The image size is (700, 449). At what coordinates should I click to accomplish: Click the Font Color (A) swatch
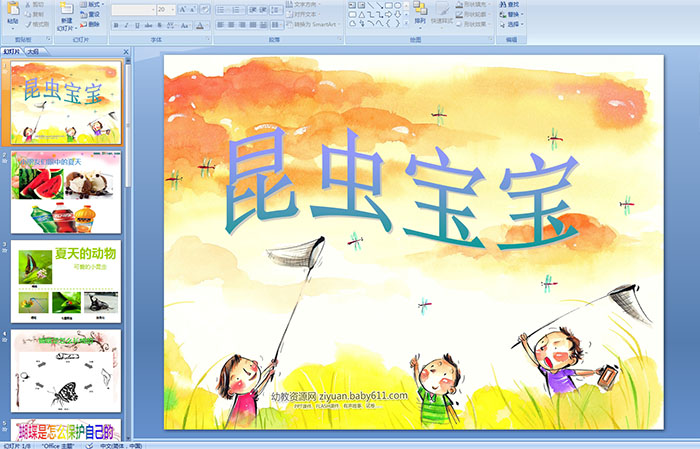(200, 25)
